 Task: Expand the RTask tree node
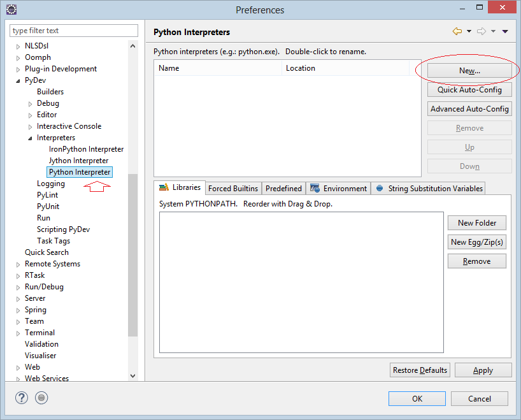click(x=18, y=276)
